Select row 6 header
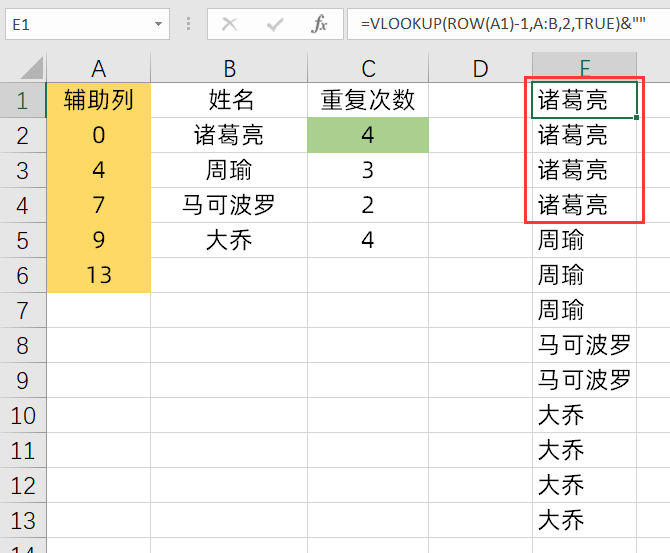The width and height of the screenshot is (670, 553). tap(23, 276)
